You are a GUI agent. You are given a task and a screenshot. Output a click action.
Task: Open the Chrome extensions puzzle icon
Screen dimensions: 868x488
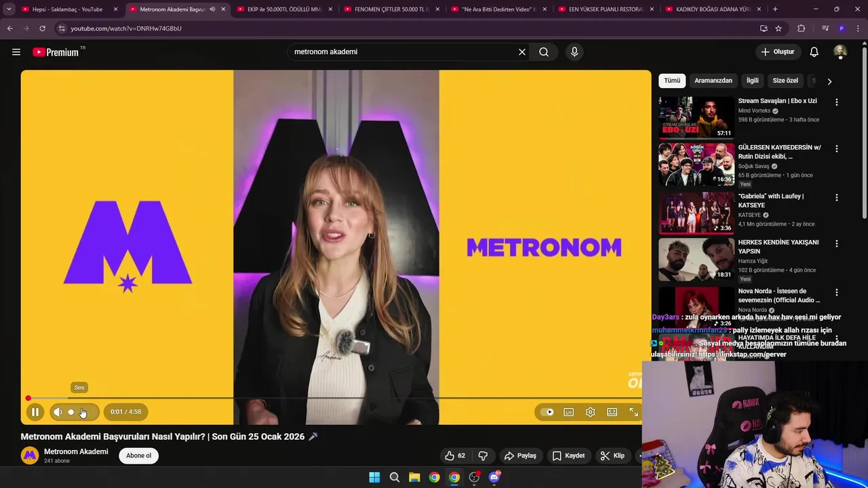tap(802, 28)
